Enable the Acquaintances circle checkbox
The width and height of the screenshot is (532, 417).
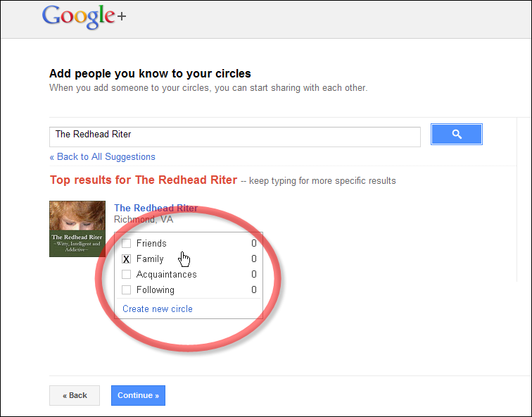(127, 275)
